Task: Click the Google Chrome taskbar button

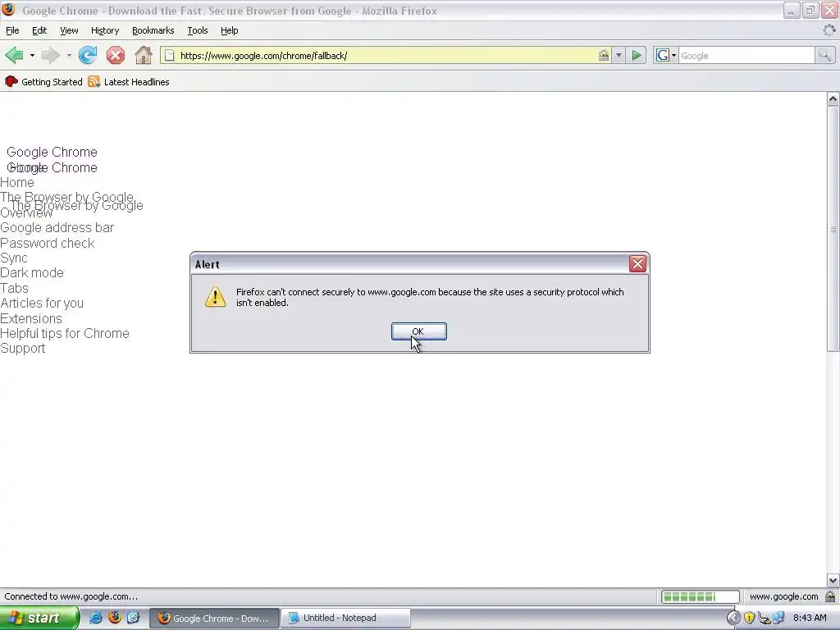Action: pyautogui.click(x=214, y=618)
